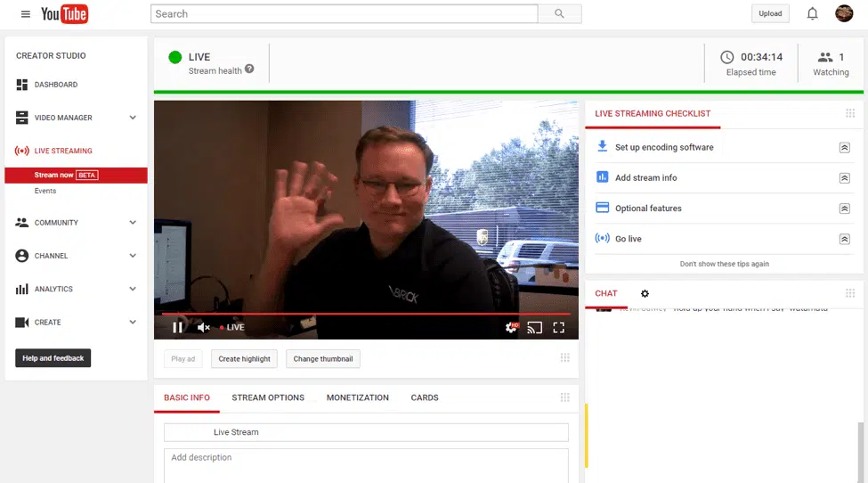The image size is (868, 483).
Task: Unmute the video player volume
Action: pos(204,327)
